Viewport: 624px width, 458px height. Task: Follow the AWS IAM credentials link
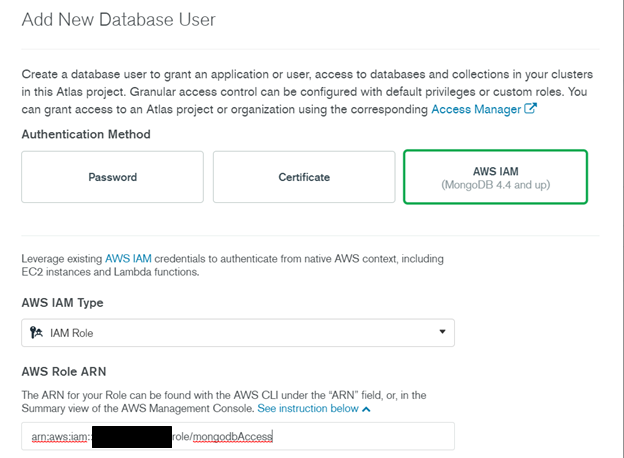point(125,258)
